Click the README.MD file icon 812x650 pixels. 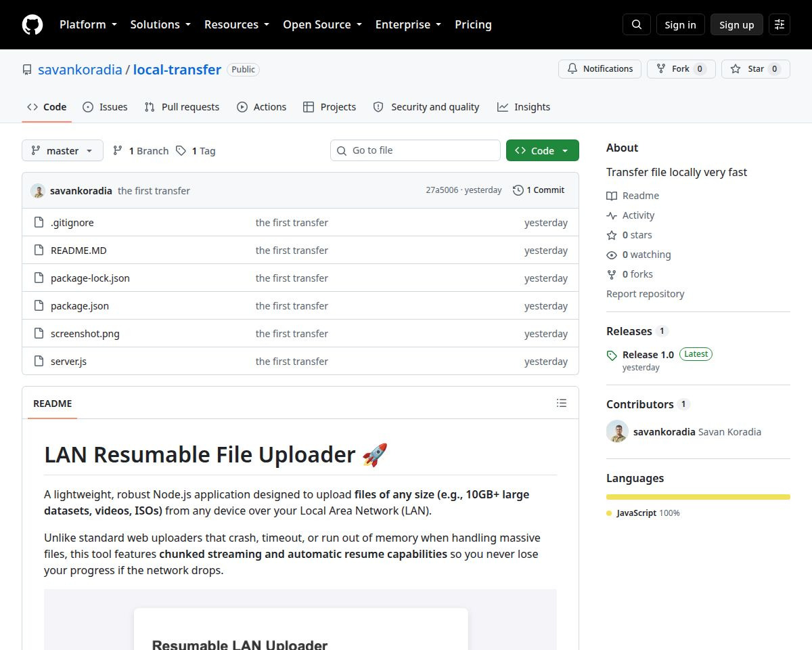39,250
